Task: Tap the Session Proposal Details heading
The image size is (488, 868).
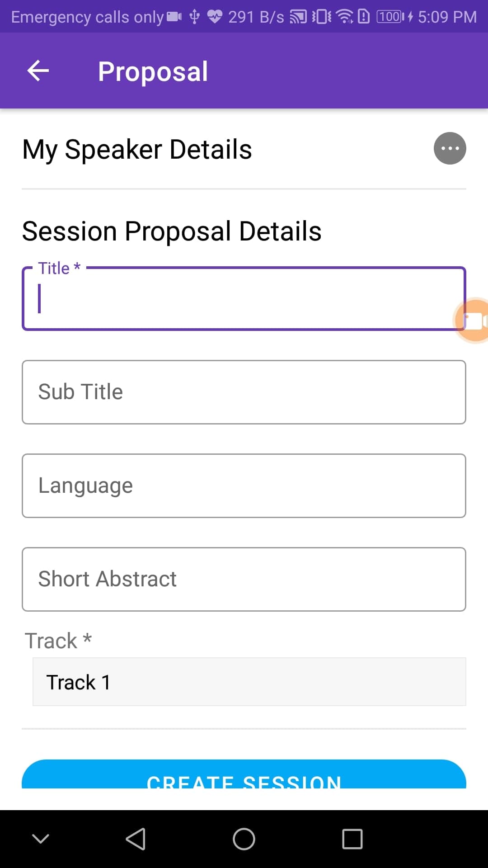Action: click(172, 231)
